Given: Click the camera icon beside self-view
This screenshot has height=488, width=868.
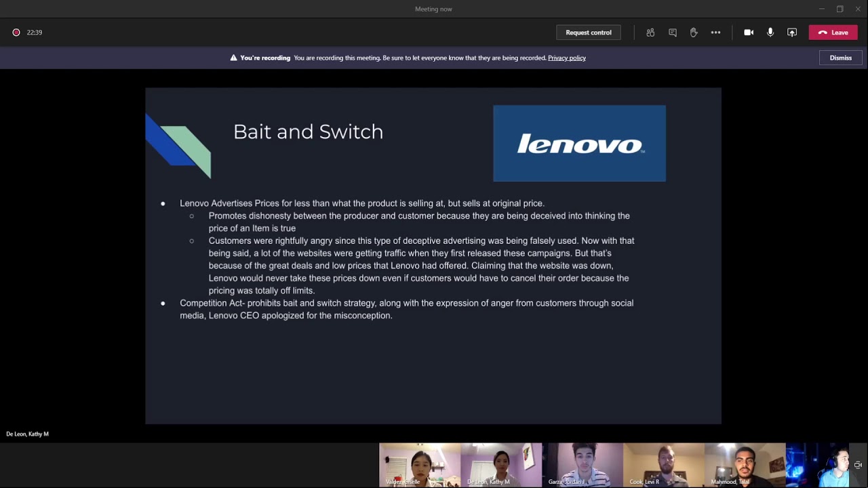Looking at the screenshot, I should (x=858, y=465).
